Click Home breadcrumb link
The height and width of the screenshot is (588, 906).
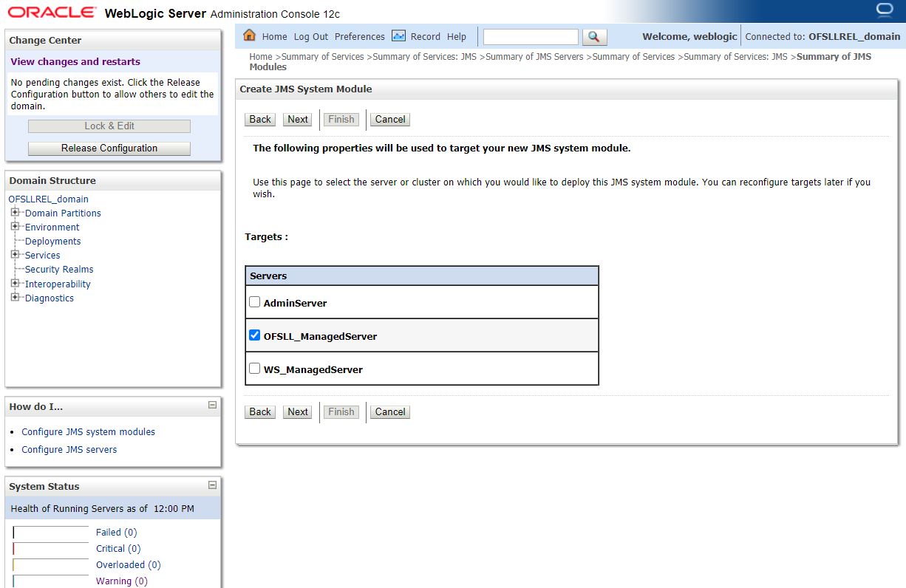click(x=261, y=56)
